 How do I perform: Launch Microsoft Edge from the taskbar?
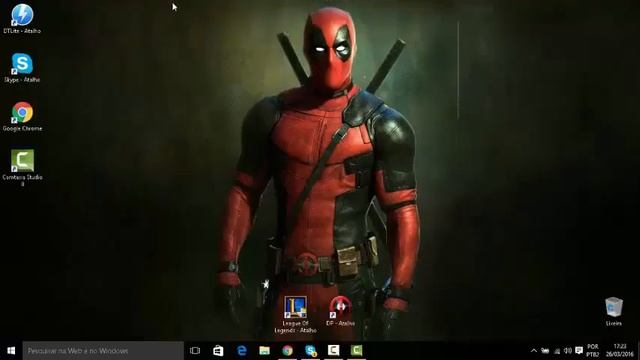242,350
